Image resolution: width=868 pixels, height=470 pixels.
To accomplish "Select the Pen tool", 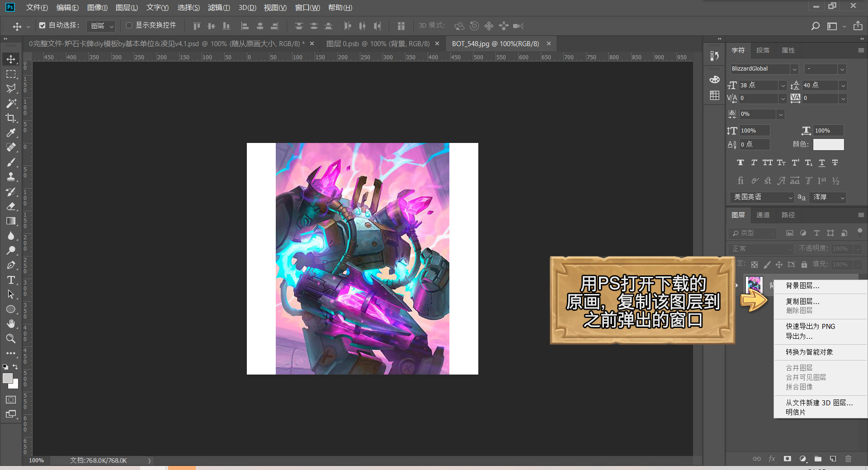I will click(11, 265).
